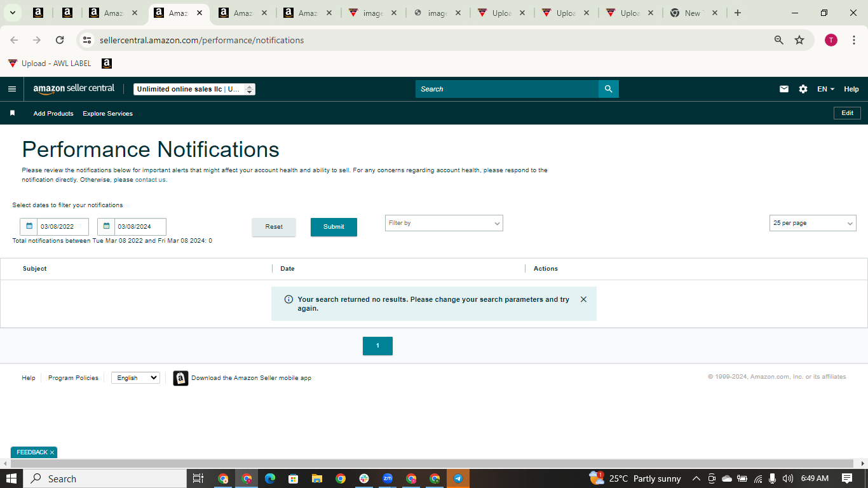
Task: View site information next to the URL
Action: 87,40
